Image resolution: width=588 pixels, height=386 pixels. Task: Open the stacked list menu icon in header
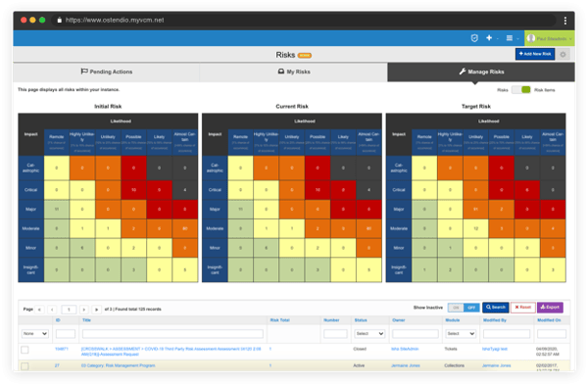510,38
